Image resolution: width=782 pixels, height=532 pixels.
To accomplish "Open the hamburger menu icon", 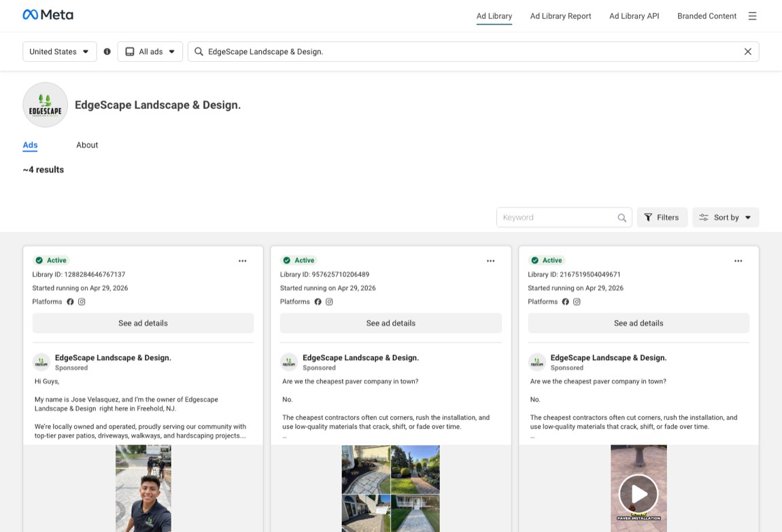I will point(752,16).
